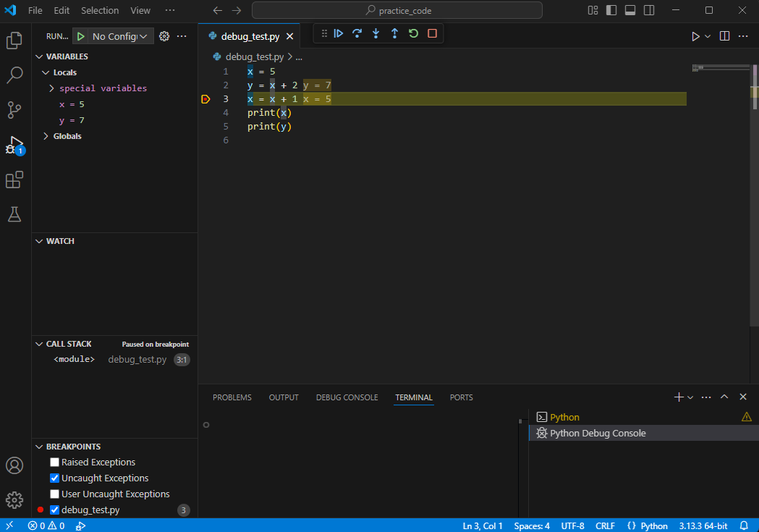Click the practice_code search box
Screen dimensions: 759x532
(397, 10)
